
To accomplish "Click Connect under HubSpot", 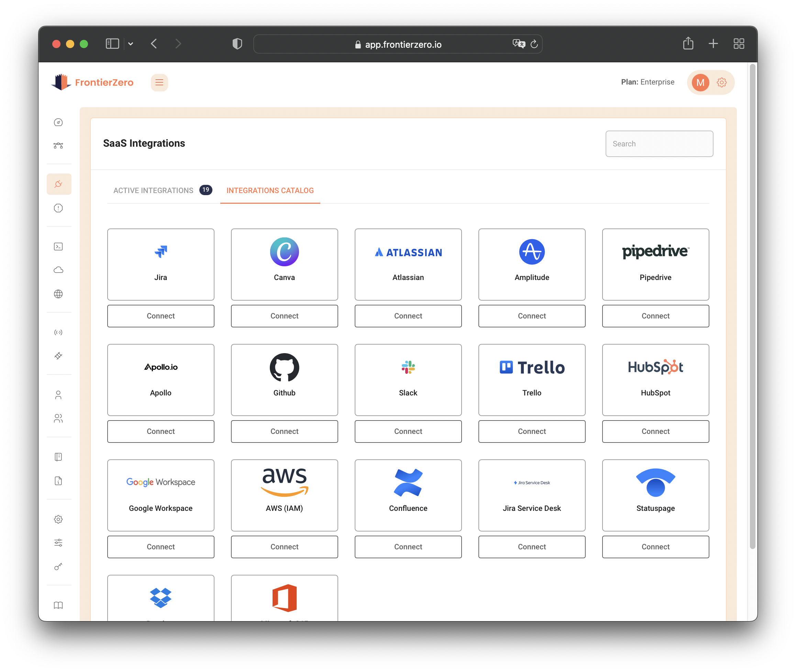I will (x=655, y=431).
